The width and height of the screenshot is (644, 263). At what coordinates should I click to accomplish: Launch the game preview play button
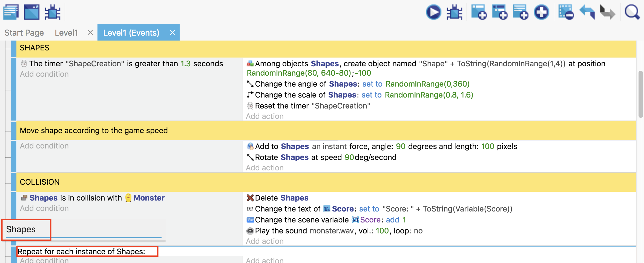tap(433, 12)
